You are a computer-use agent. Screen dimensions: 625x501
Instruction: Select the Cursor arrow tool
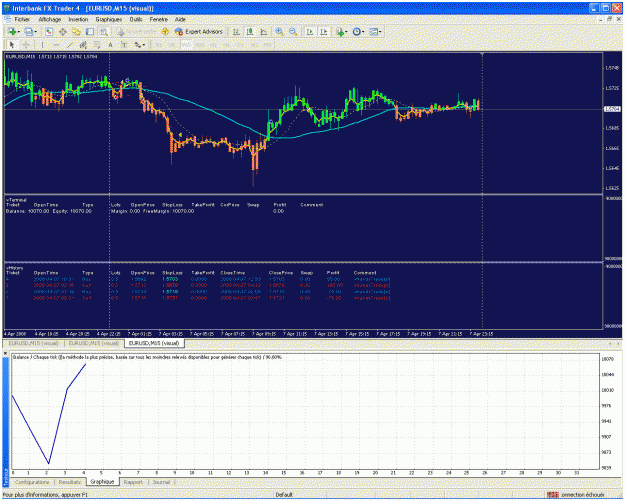[x=12, y=45]
